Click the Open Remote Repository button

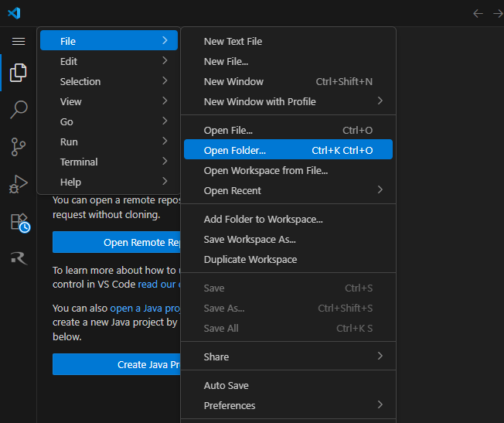click(116, 242)
